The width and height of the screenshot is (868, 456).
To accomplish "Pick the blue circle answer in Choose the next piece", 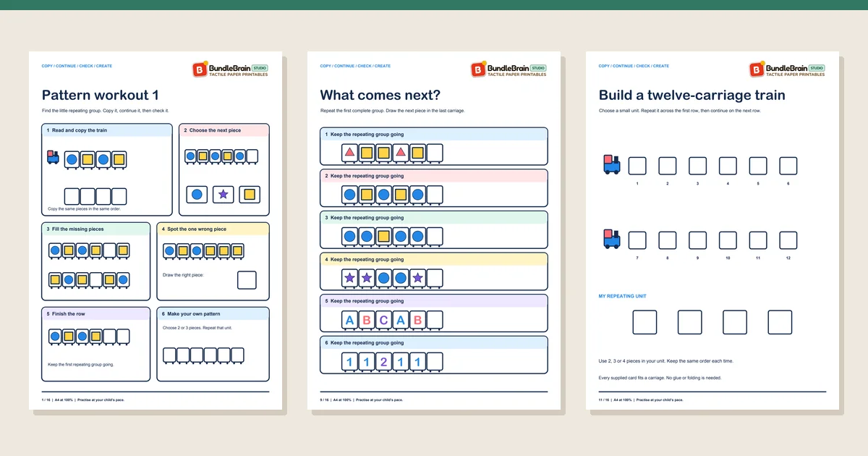I will point(197,194).
